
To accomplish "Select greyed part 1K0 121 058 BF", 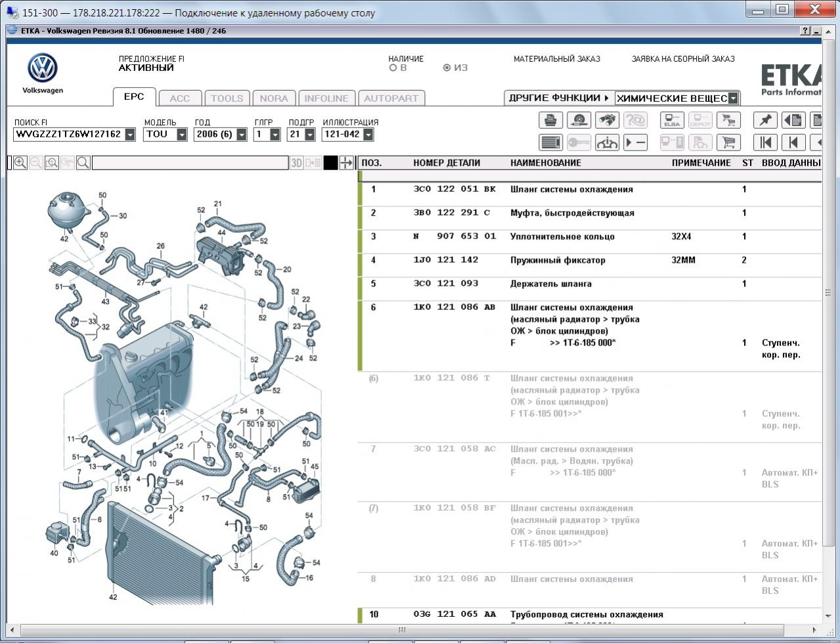I will [x=454, y=508].
